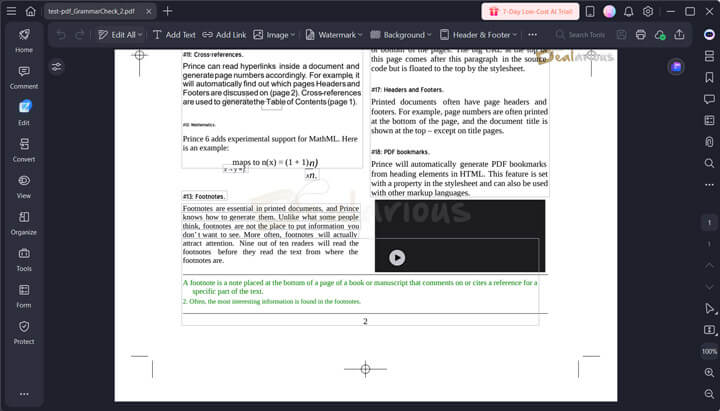Viewport: 720px width, 411px height.
Task: Open the bookmarks panel in right sidebar
Action: tap(709, 78)
